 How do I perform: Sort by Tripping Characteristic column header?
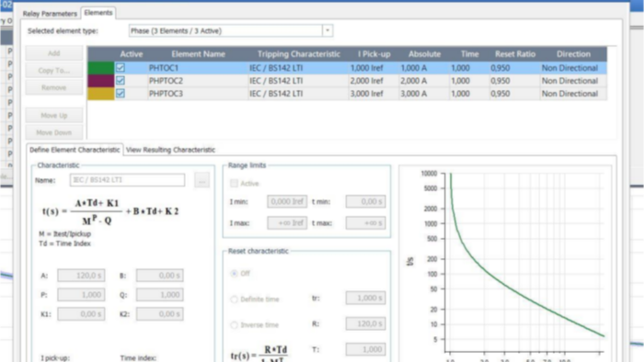tap(299, 54)
